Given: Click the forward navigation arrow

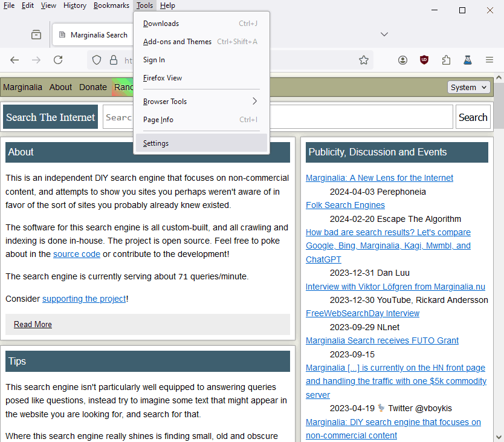Looking at the screenshot, I should pyautogui.click(x=36, y=60).
